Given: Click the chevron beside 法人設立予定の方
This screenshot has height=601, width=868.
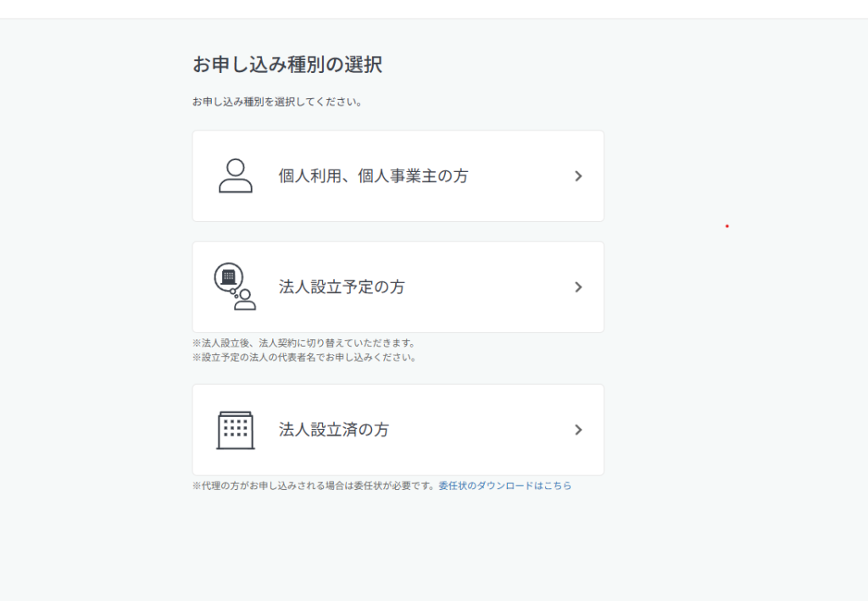Looking at the screenshot, I should tap(578, 287).
